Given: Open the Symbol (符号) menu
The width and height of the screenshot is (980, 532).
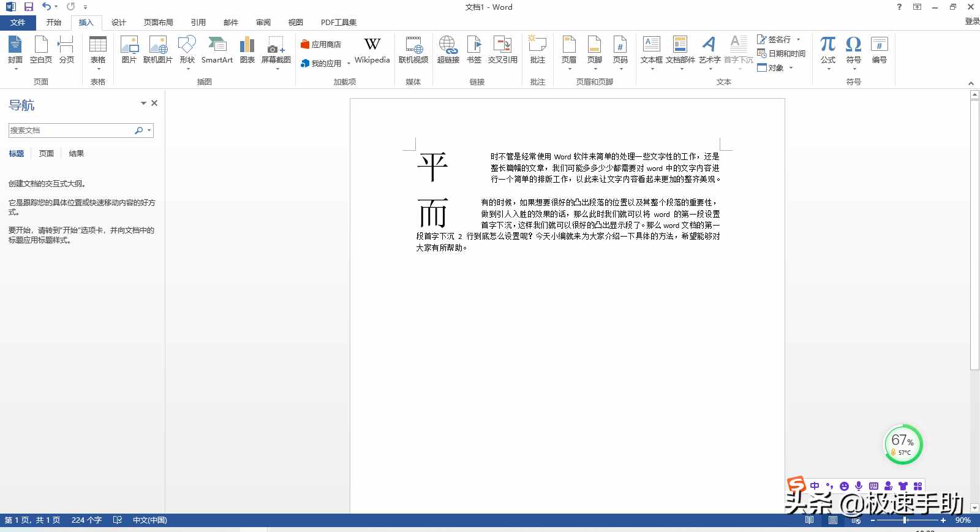Looking at the screenshot, I should click(854, 51).
